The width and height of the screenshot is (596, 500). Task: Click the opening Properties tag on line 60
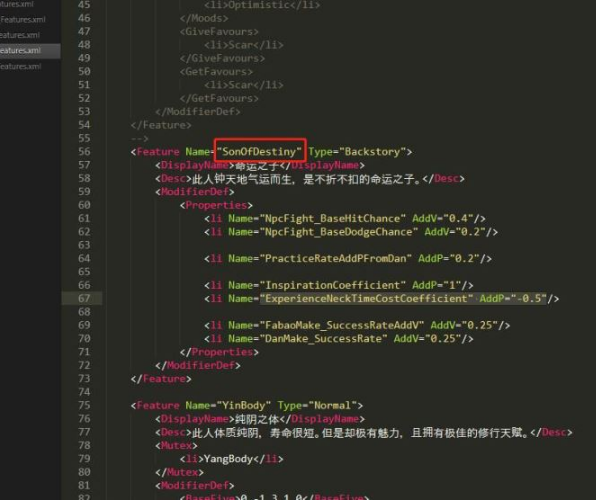point(216,205)
